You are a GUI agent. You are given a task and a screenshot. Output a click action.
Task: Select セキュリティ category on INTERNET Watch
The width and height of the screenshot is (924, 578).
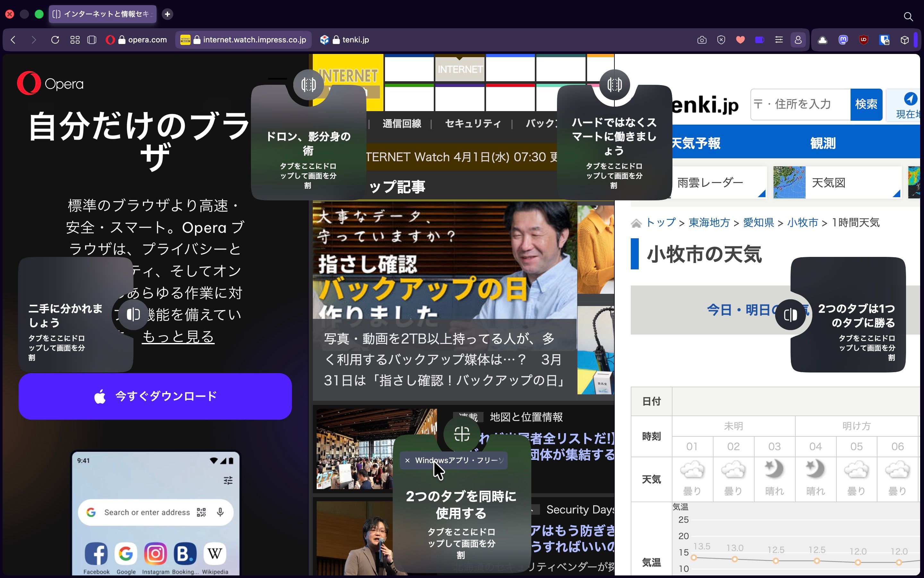click(473, 124)
